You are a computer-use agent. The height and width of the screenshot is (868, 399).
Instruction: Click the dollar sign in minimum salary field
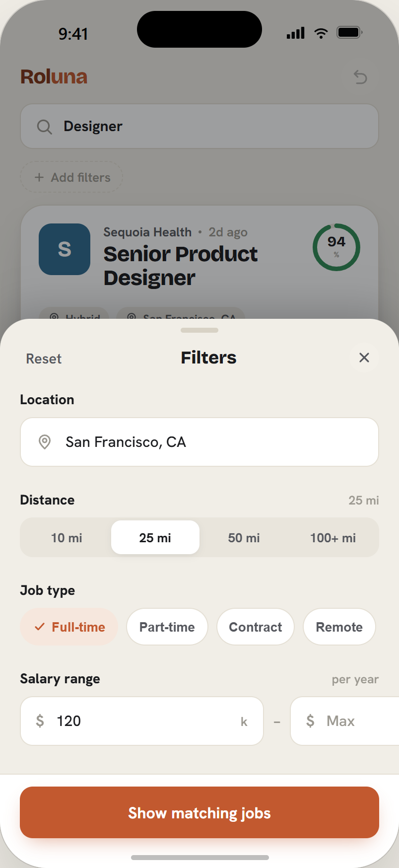[40, 721]
